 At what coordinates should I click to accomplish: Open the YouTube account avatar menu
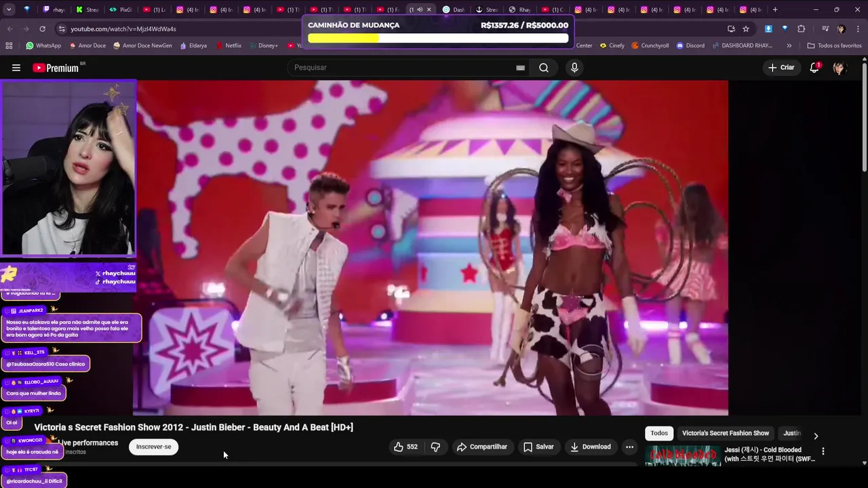click(839, 68)
